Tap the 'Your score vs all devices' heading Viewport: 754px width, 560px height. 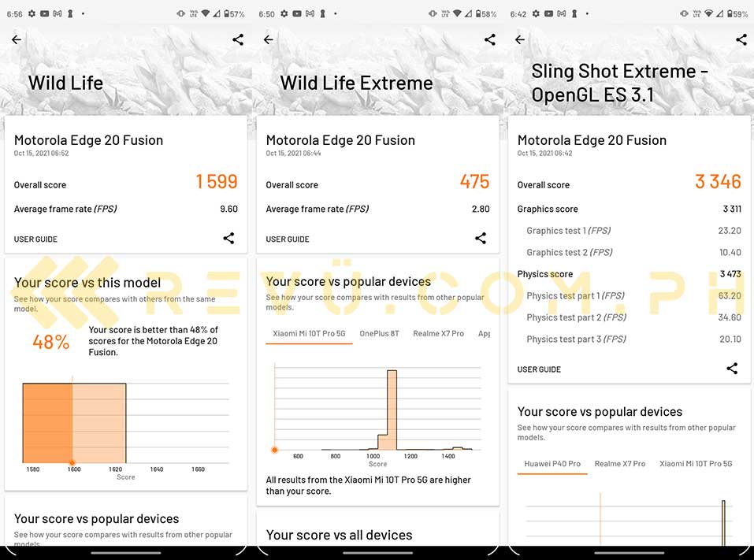pyautogui.click(x=339, y=535)
